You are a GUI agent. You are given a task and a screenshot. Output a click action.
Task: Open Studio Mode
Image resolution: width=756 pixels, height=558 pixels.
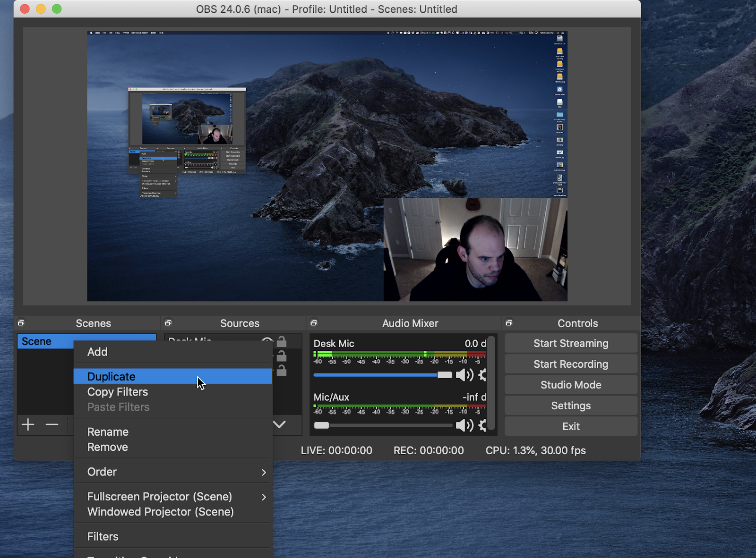(x=571, y=385)
